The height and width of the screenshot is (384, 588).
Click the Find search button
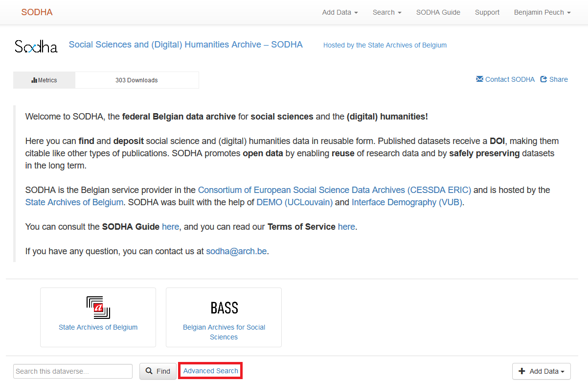[x=158, y=371]
